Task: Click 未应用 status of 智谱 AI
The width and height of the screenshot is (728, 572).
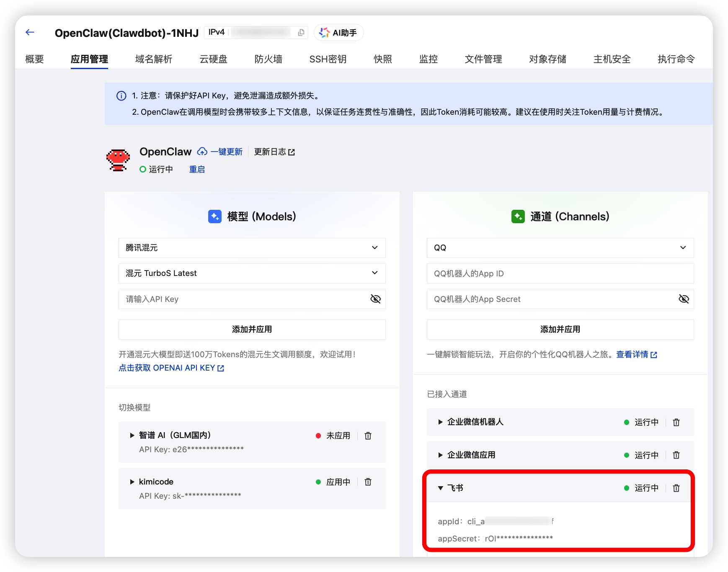Action: coord(338,436)
